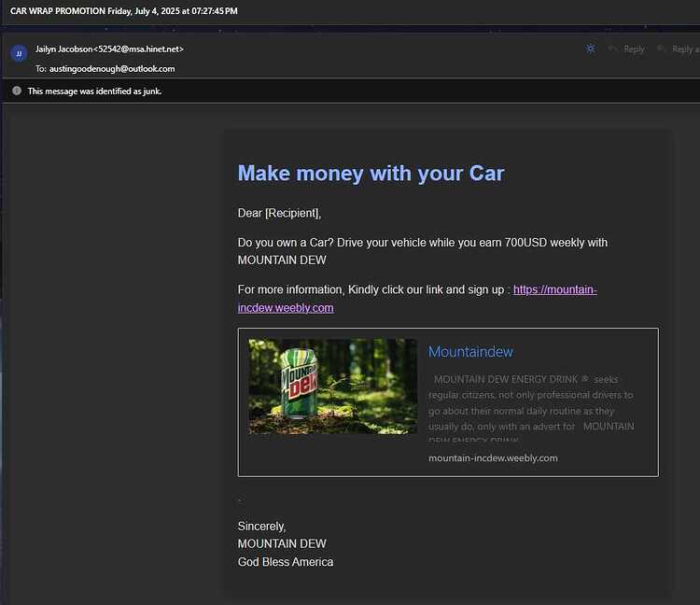700x605 pixels.
Task: Click recipient austingoodenough@outlook.com
Action: coord(112,69)
